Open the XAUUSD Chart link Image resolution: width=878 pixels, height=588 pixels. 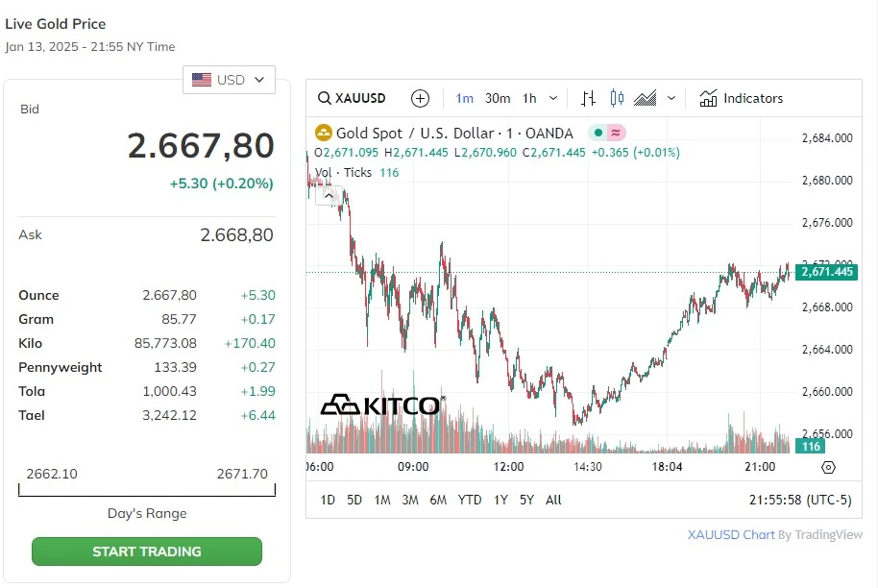[731, 535]
